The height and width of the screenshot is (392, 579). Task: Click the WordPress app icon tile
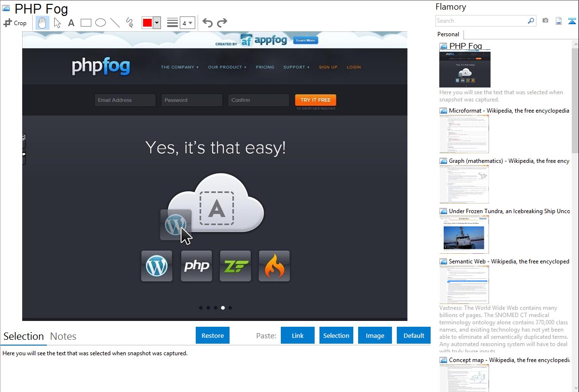tap(157, 266)
